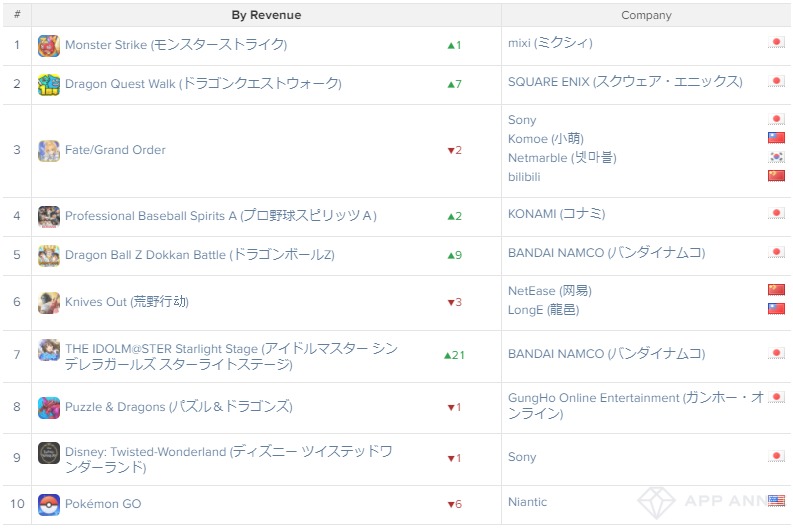Click THE IDOLM@STER Starlight Stage icon
The width and height of the screenshot is (793, 530).
pyautogui.click(x=49, y=350)
